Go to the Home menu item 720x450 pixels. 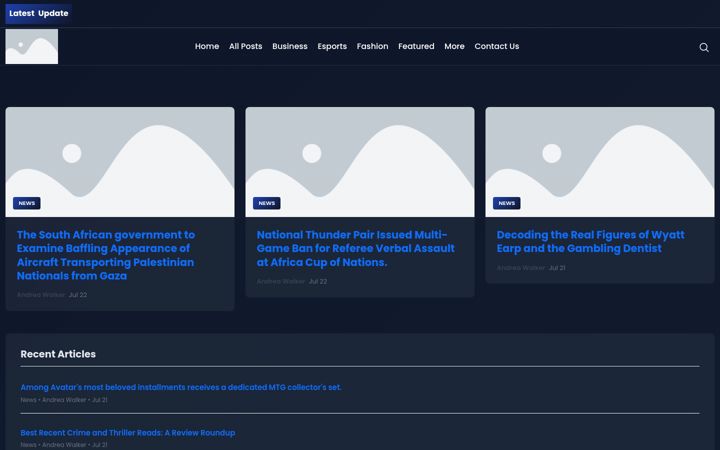coord(207,46)
